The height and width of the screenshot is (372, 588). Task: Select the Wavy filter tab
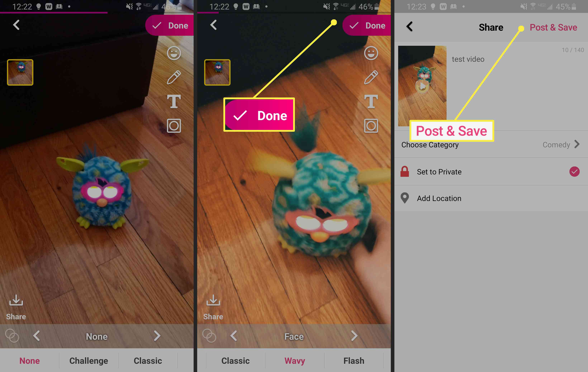tap(294, 360)
